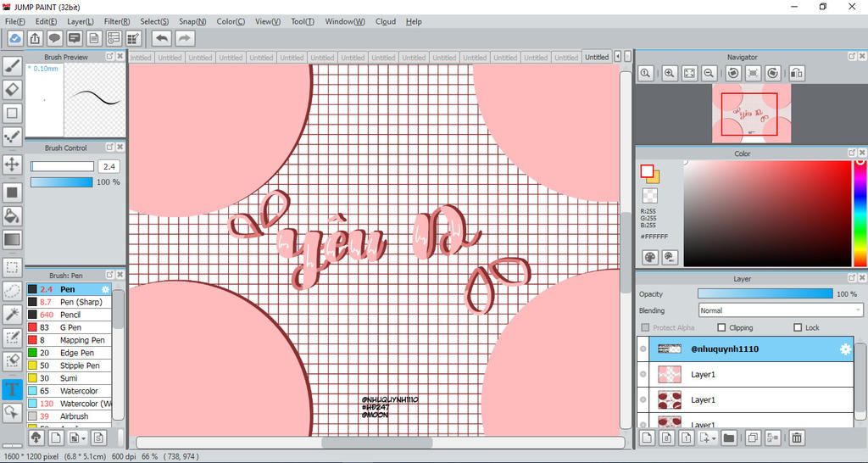Click the Undo arrow in toolbar

(x=162, y=38)
